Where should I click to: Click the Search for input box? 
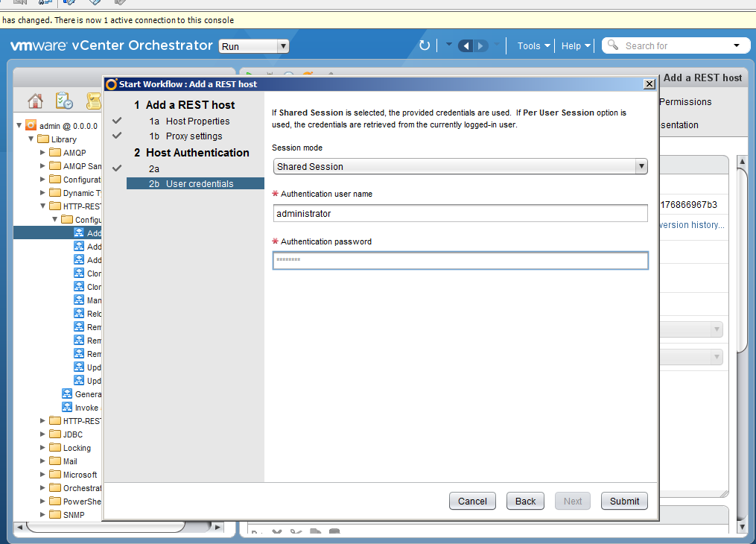coord(675,45)
